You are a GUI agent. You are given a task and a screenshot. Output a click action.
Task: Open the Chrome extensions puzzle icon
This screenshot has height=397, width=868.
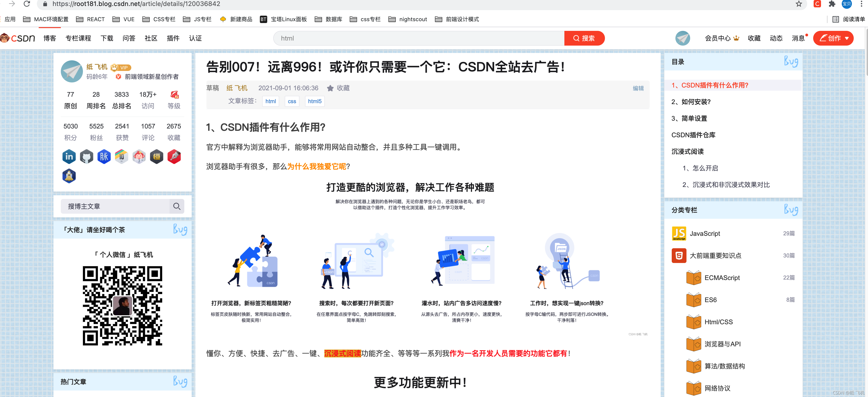pyautogui.click(x=832, y=4)
